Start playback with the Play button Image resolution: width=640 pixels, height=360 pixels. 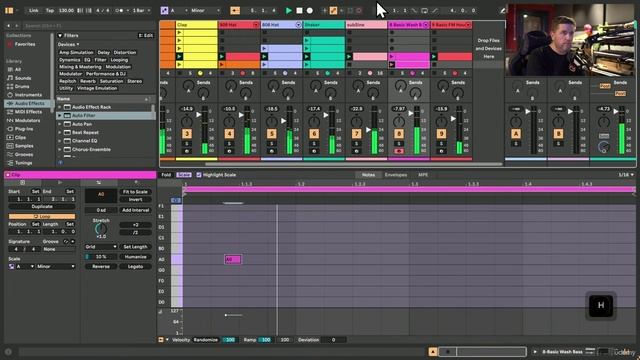click(x=289, y=10)
